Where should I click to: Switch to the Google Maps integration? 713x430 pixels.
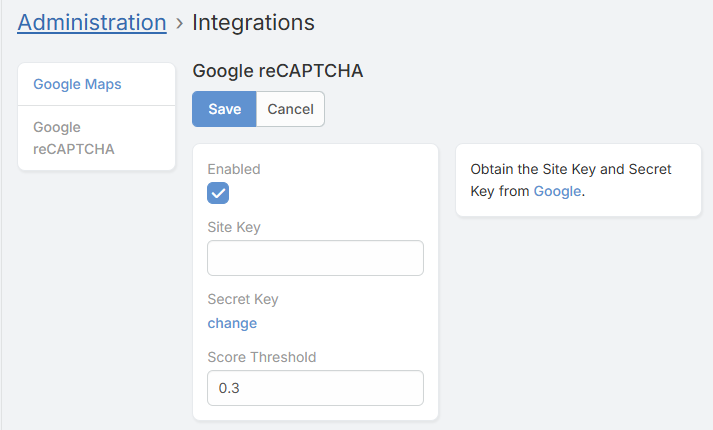(77, 84)
